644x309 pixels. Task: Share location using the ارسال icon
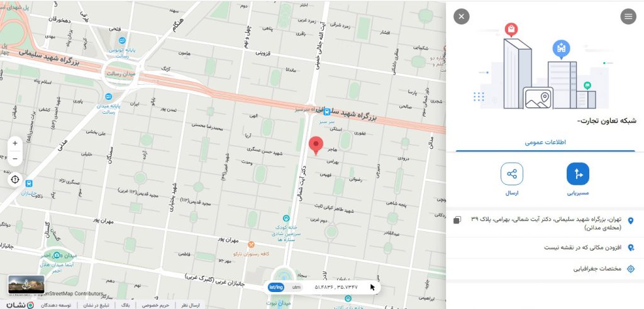tap(512, 174)
